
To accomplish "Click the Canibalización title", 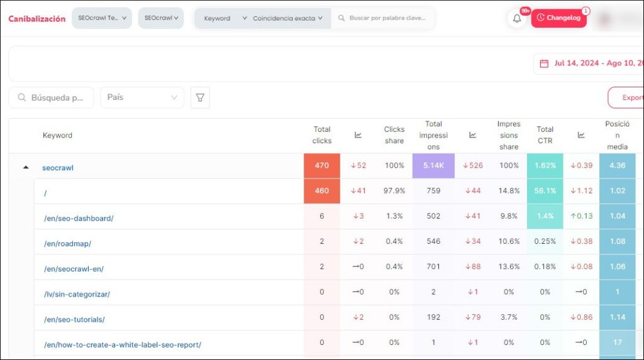I will [x=37, y=19].
